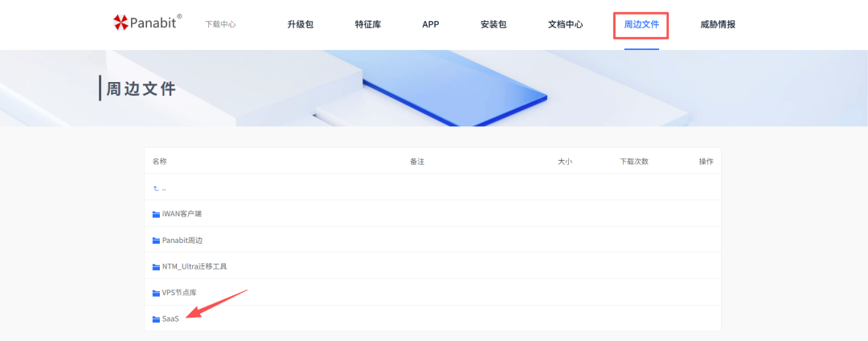Go up via the ".." row
Screen dimensions: 868x341
point(432,188)
